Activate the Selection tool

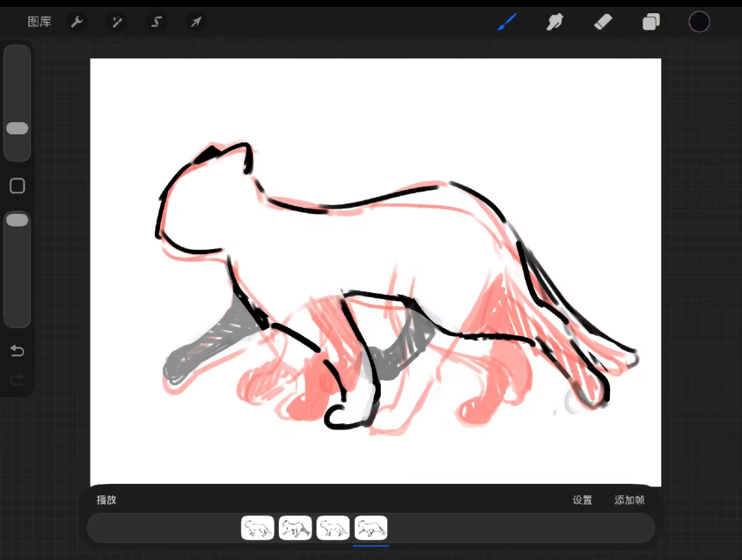pyautogui.click(x=156, y=22)
